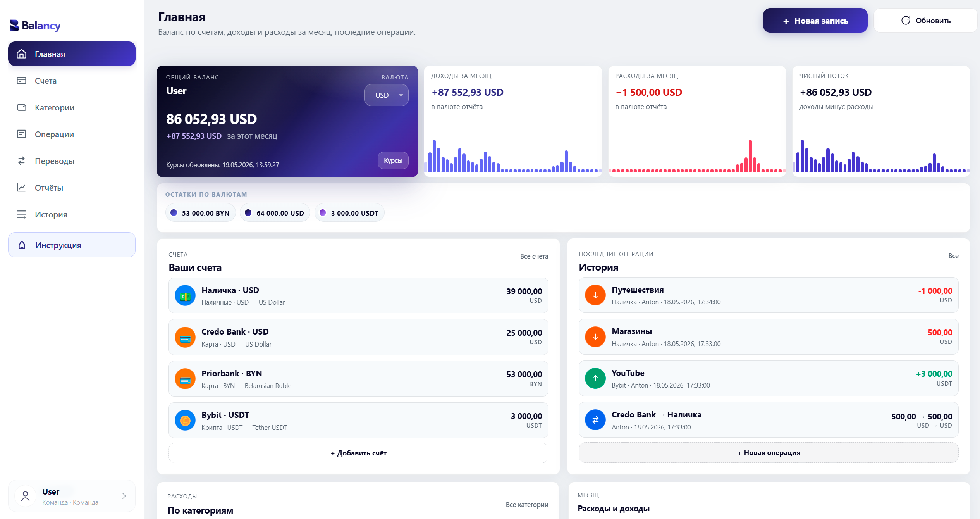Click the Credo Bank card icon
Screen dimensions: 980x519
(x=185, y=337)
